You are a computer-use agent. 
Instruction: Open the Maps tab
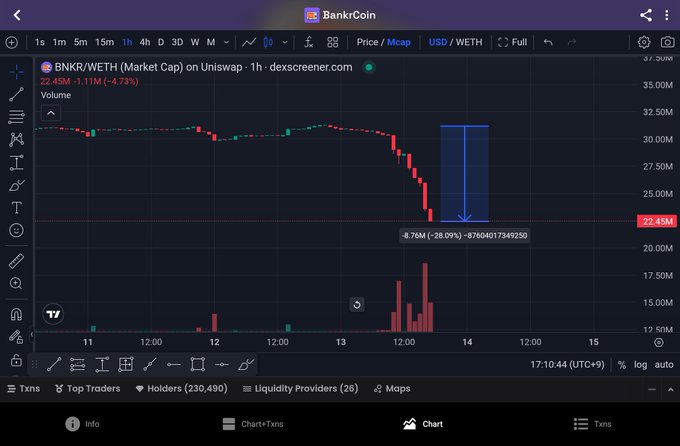point(392,389)
